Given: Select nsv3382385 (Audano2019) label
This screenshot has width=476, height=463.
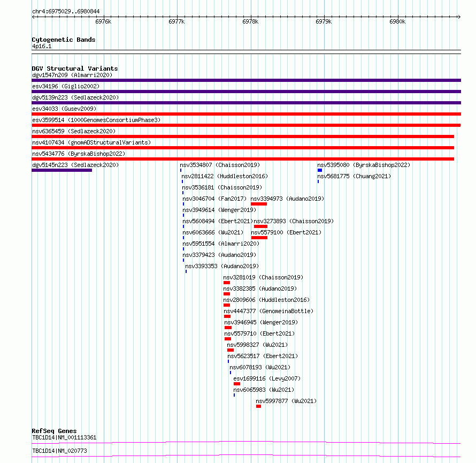Looking at the screenshot, I should point(260,289).
